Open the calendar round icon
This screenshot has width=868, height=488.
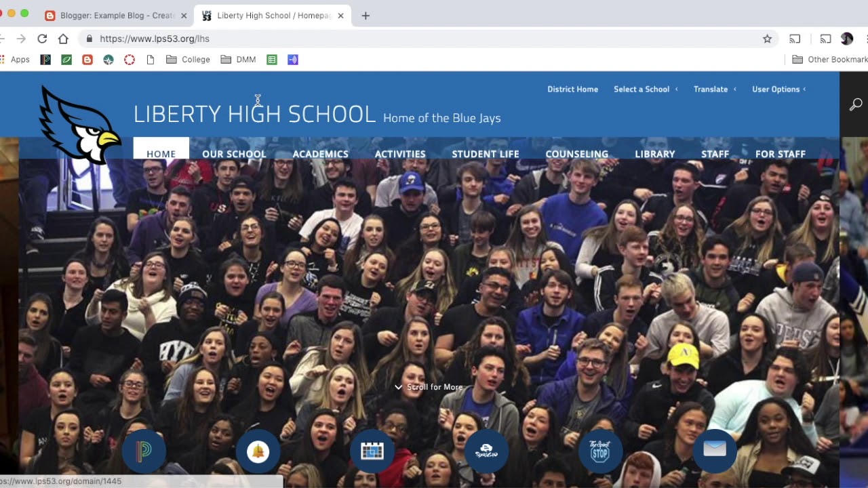(372, 451)
